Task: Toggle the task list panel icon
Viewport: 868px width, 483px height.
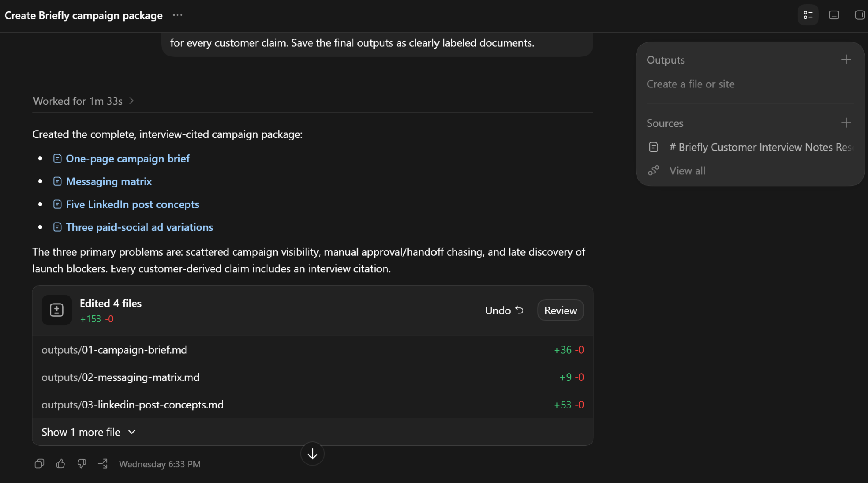Action: pyautogui.click(x=808, y=15)
